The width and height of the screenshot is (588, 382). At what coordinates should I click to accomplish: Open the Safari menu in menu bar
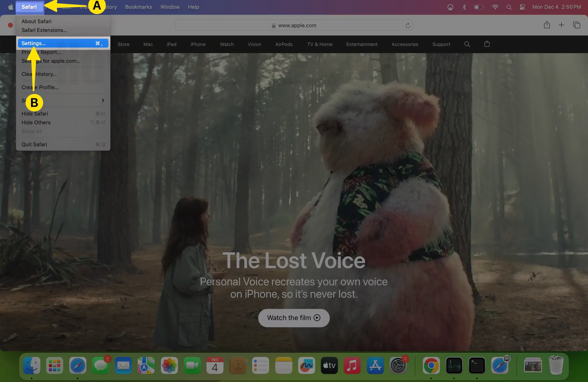(29, 7)
